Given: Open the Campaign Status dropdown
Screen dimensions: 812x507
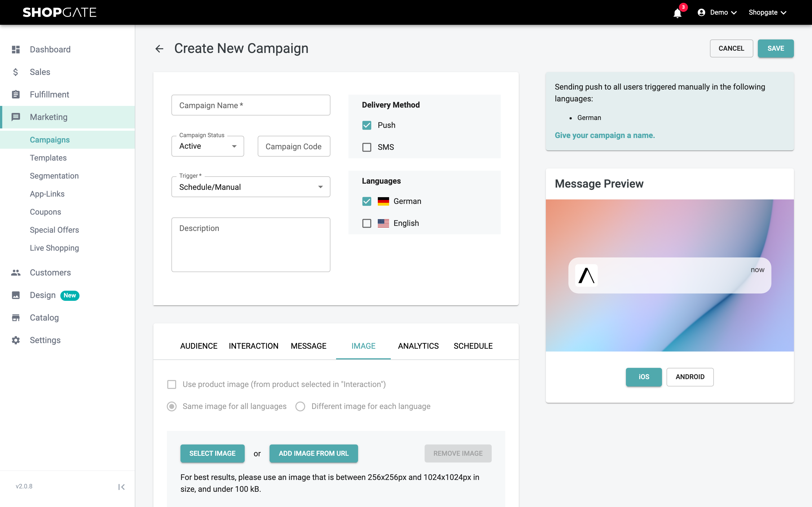Looking at the screenshot, I should point(208,146).
